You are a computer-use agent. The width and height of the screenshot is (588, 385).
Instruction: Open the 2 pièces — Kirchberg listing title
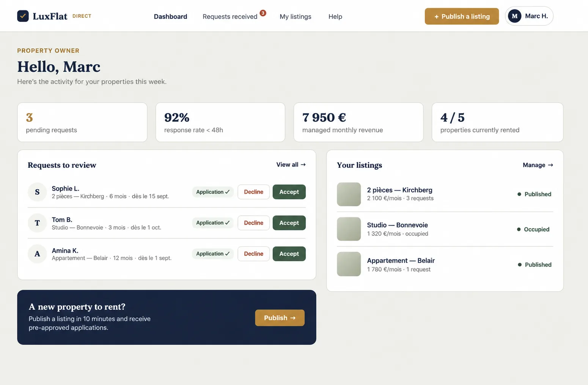[x=399, y=190]
